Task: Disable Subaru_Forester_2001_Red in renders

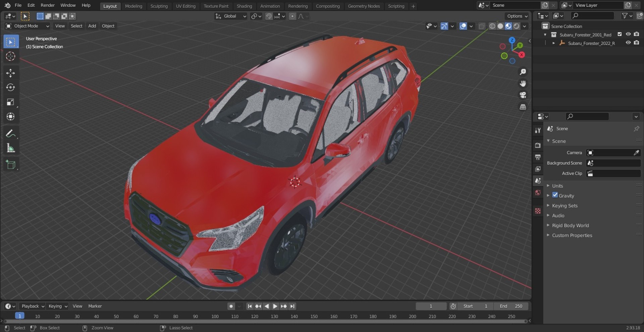Action: coord(636,34)
